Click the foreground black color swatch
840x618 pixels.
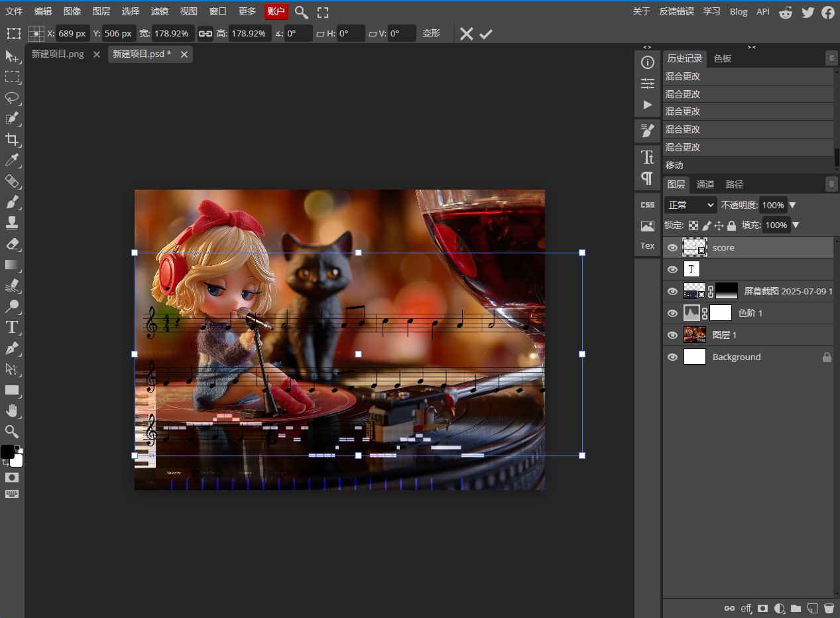tap(7, 452)
